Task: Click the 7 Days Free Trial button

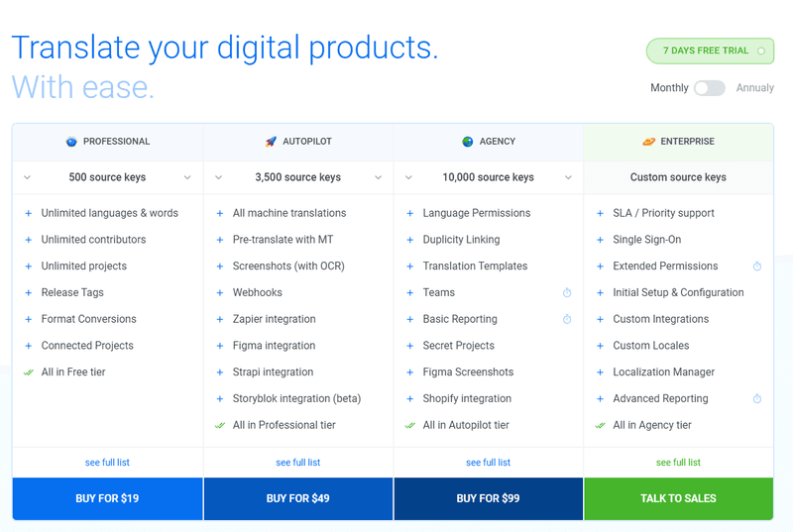Action: click(710, 52)
